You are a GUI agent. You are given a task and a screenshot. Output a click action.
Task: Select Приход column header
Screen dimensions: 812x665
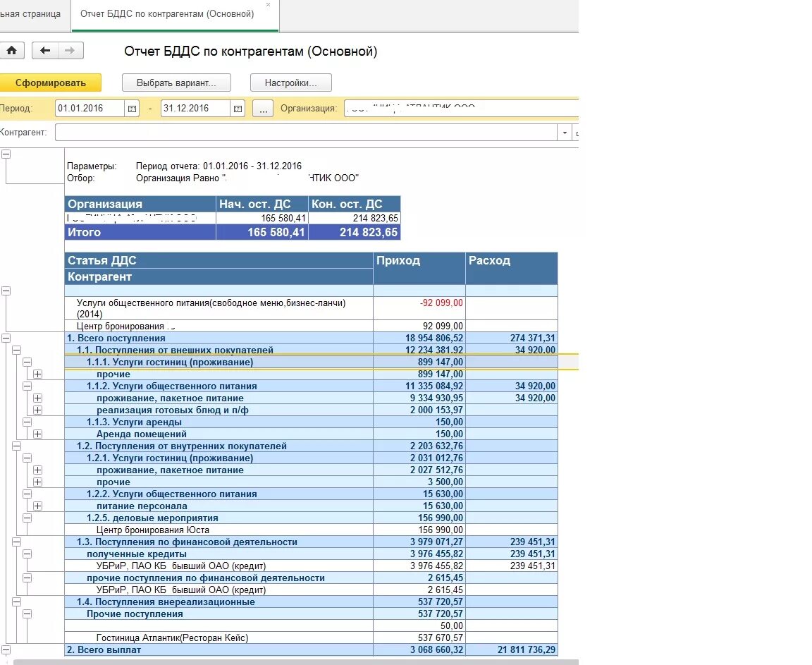tap(419, 268)
